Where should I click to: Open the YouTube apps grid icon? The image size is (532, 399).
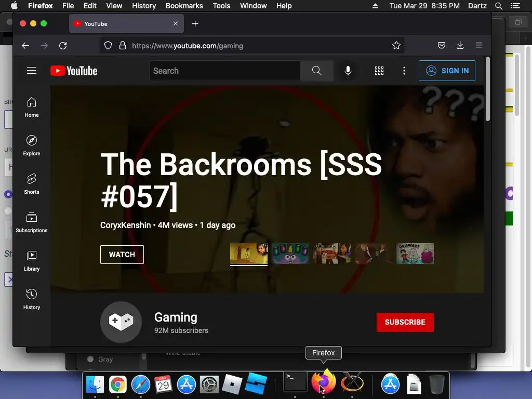point(379,71)
